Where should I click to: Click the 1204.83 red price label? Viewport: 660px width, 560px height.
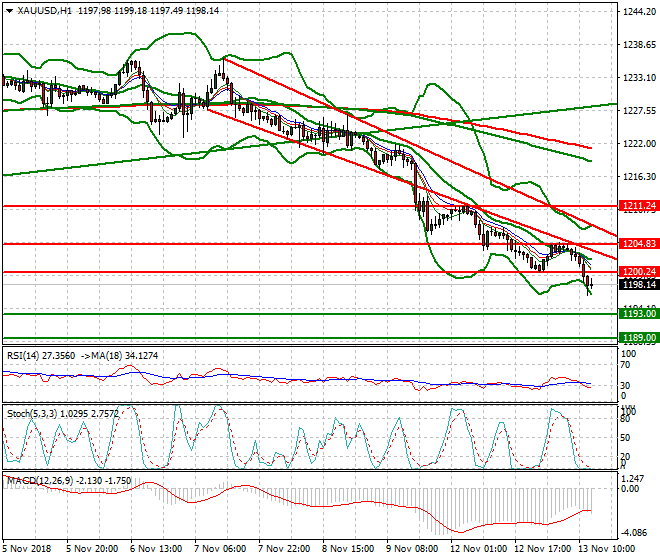(639, 244)
